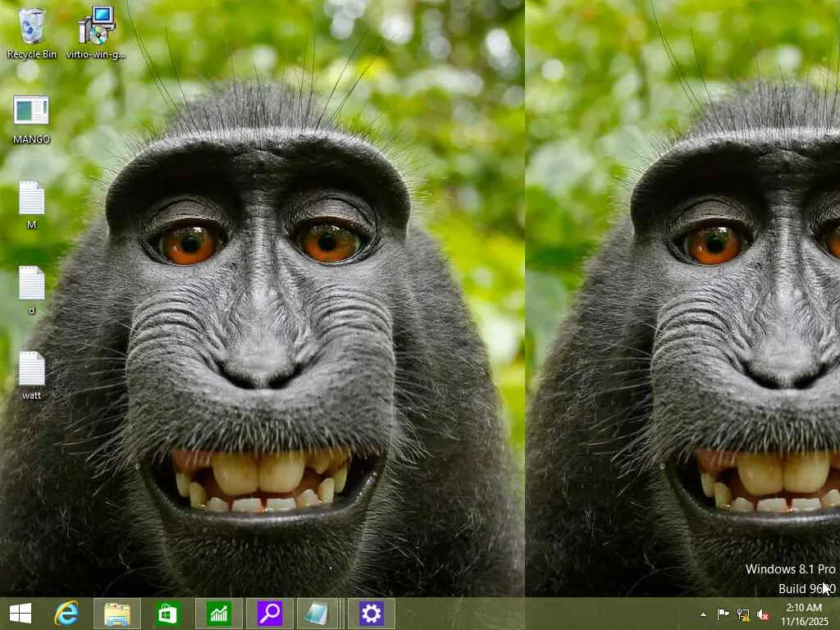Select the watt text file
Viewport: 840px width, 630px height.
coord(32,376)
